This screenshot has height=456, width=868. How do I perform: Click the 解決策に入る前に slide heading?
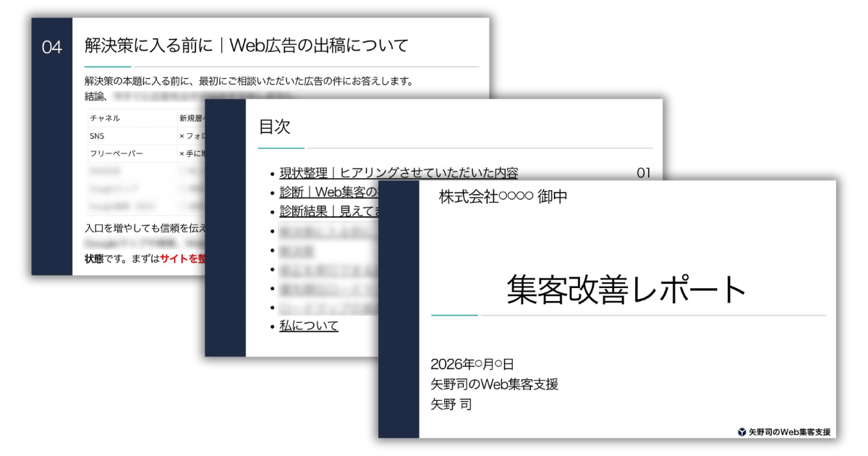pyautogui.click(x=246, y=46)
